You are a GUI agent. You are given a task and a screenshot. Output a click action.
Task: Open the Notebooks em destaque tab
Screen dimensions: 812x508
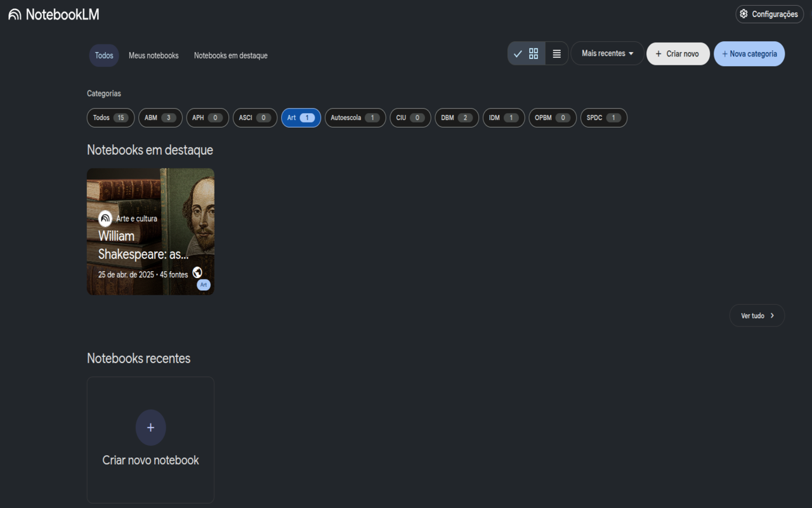coord(230,55)
